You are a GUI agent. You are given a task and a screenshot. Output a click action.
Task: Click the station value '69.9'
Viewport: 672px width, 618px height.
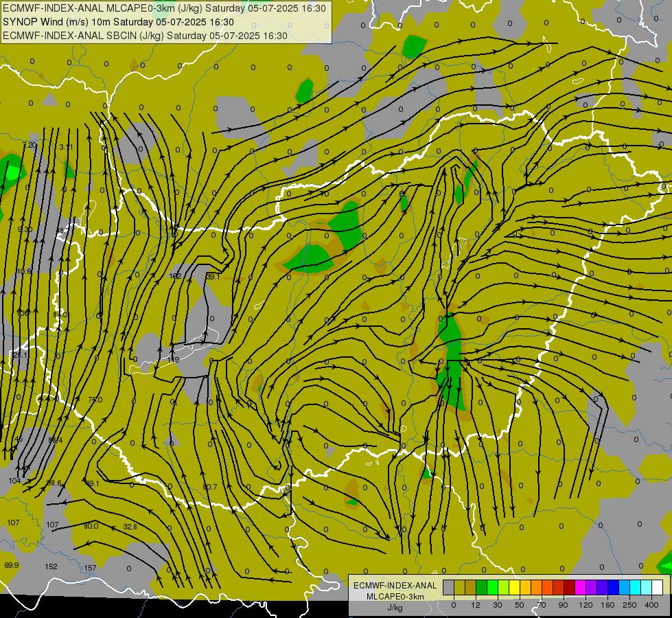coord(12,565)
